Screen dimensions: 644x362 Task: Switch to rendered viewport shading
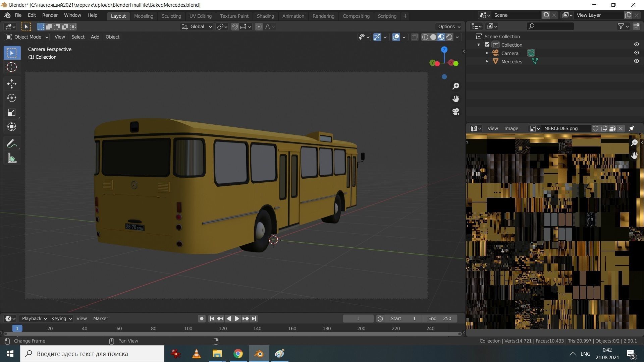coord(449,37)
